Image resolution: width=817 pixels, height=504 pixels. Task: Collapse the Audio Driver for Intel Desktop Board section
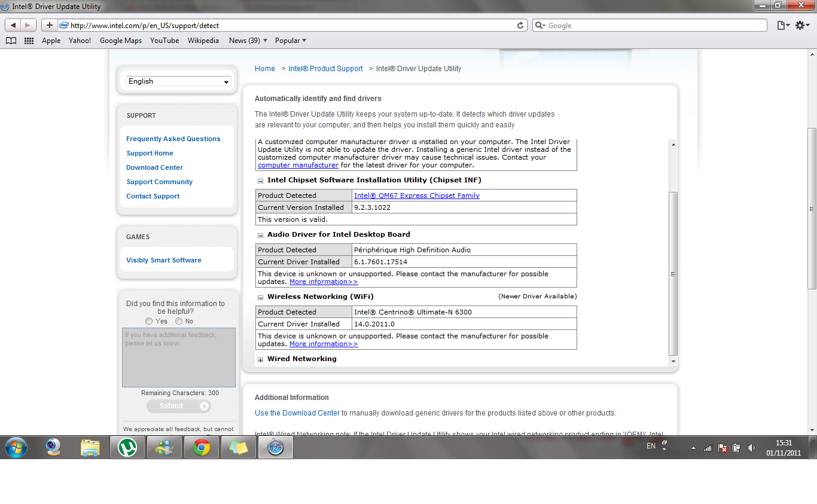tap(261, 235)
